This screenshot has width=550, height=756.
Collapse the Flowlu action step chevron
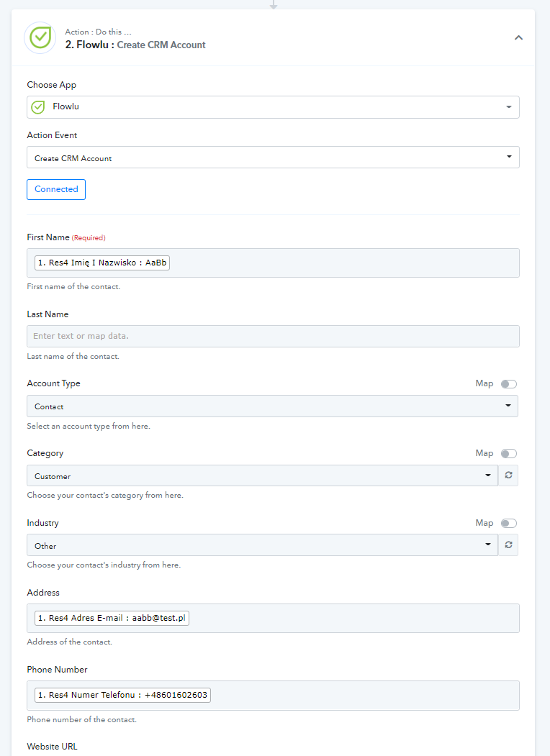[518, 37]
